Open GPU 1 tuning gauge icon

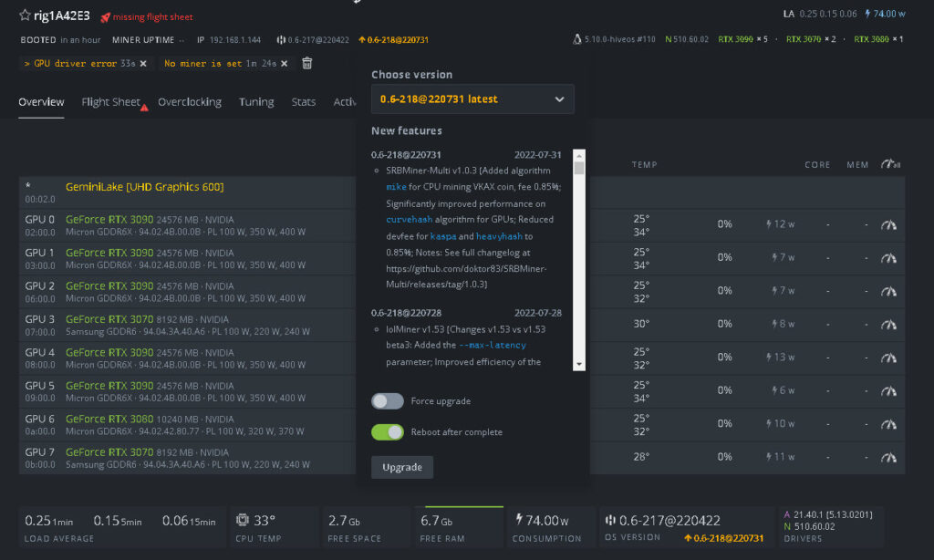click(888, 258)
